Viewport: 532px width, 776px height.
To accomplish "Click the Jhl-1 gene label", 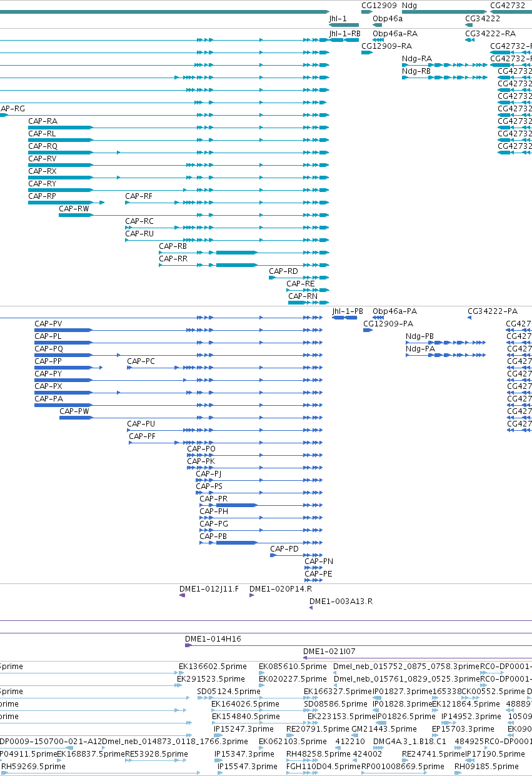I will click(338, 19).
